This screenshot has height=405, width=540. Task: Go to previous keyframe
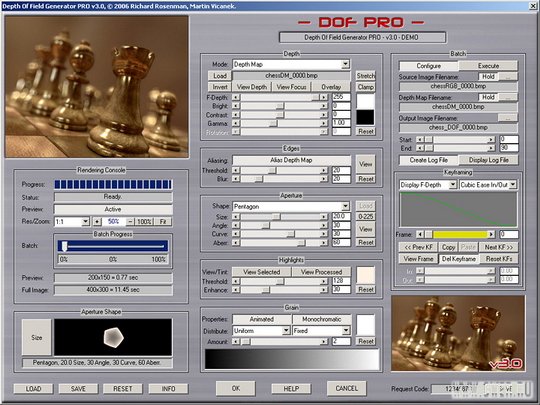pyautogui.click(x=418, y=247)
